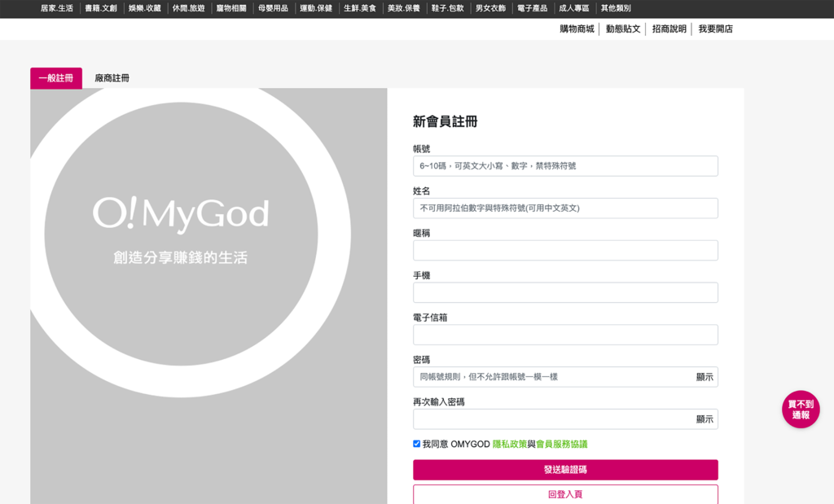Click the 發送驗證碼 button
Viewport: 834px width, 504px height.
565,470
